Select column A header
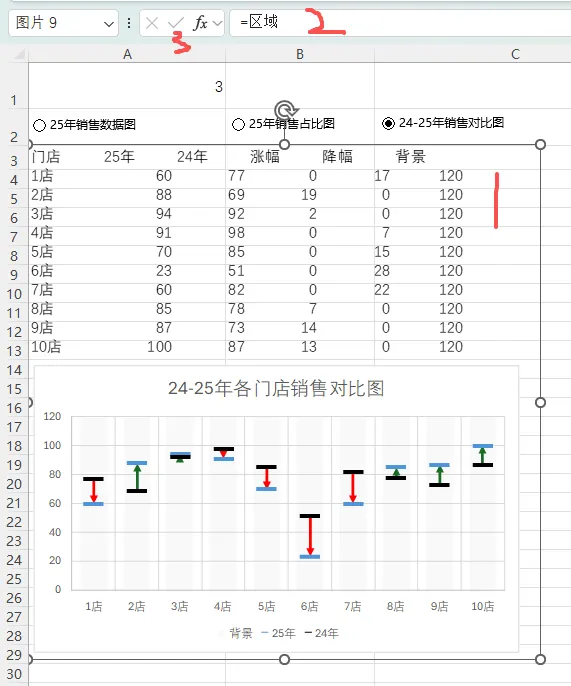This screenshot has height=686, width=571. click(127, 54)
